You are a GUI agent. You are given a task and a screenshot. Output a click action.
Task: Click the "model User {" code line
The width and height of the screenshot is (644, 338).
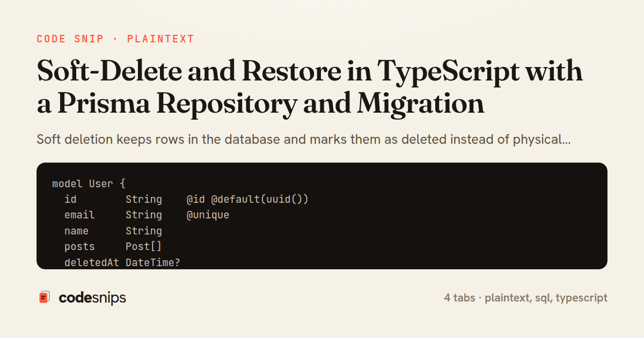pos(89,183)
